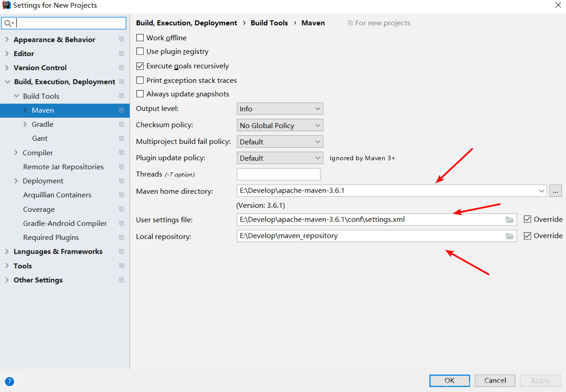Open the Checksum policy dropdown
This screenshot has height=392, width=566.
pos(280,125)
